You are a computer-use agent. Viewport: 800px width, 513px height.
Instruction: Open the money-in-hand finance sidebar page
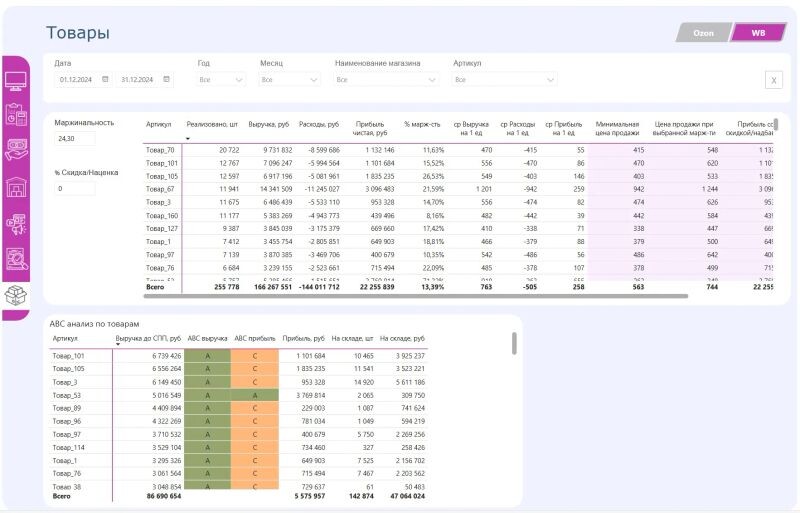pyautogui.click(x=16, y=150)
